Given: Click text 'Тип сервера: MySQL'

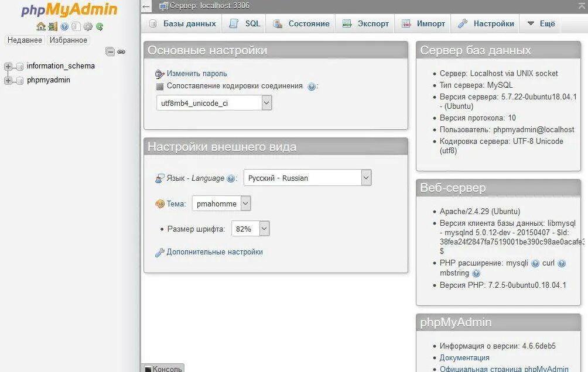Looking at the screenshot, I should pos(476,85).
